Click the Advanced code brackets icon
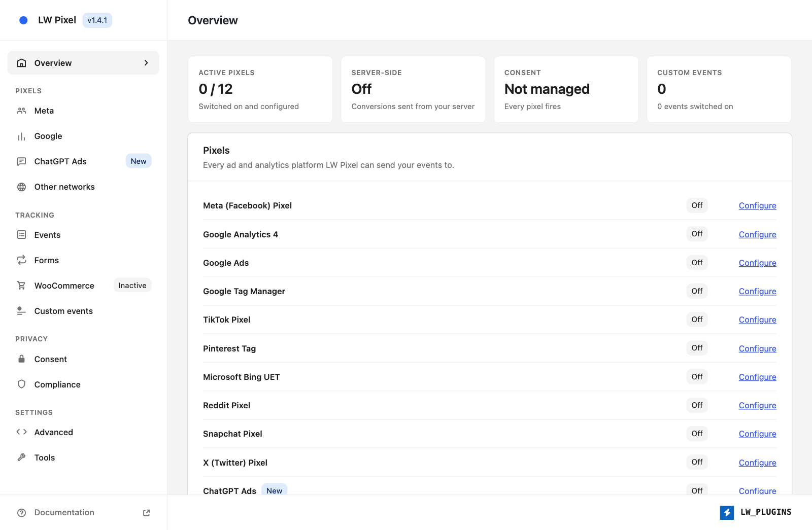Screen dimensions: 812x530 21,432
